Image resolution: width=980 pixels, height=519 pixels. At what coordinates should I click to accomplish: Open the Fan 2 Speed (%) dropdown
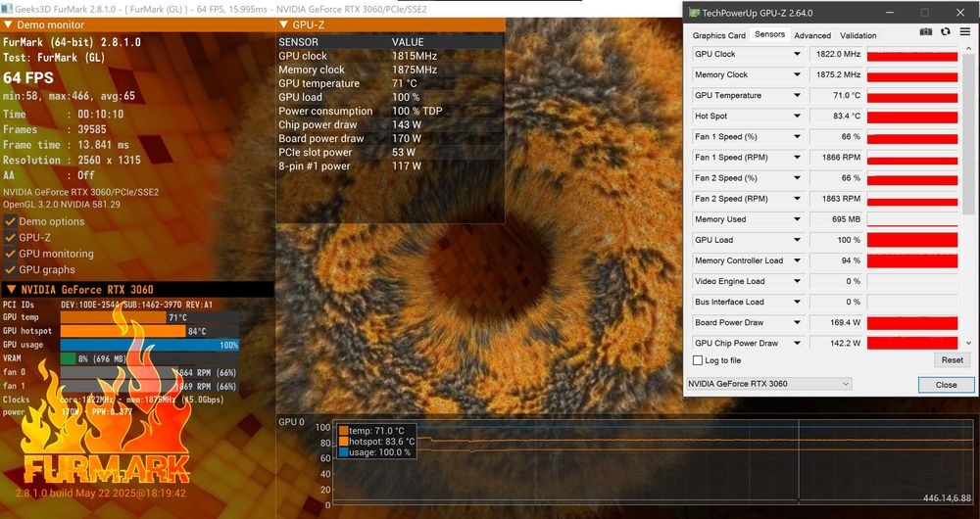tap(797, 178)
